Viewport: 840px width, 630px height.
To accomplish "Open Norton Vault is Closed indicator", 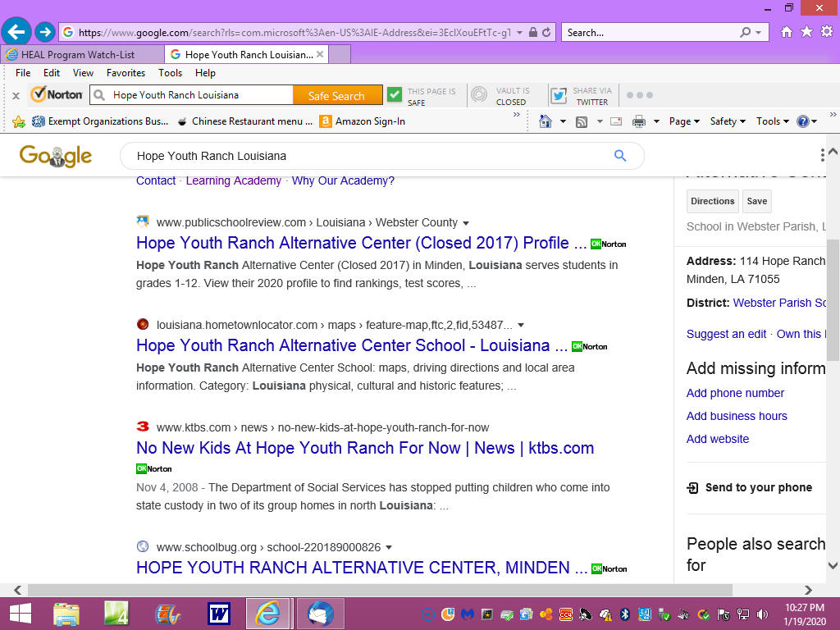I will (x=479, y=95).
